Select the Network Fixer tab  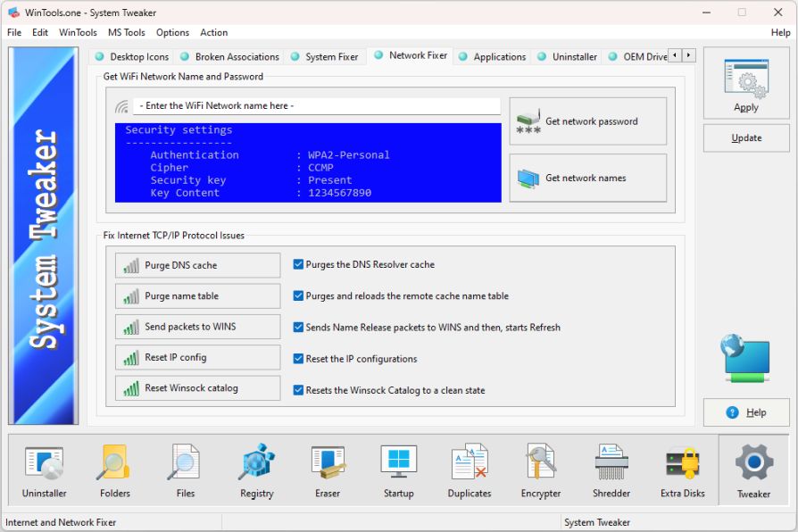(411, 55)
